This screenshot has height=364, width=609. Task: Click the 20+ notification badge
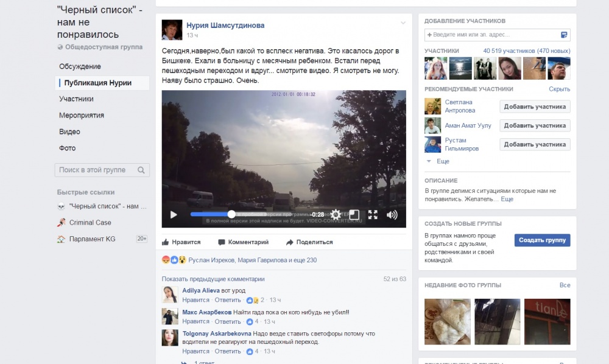point(142,239)
